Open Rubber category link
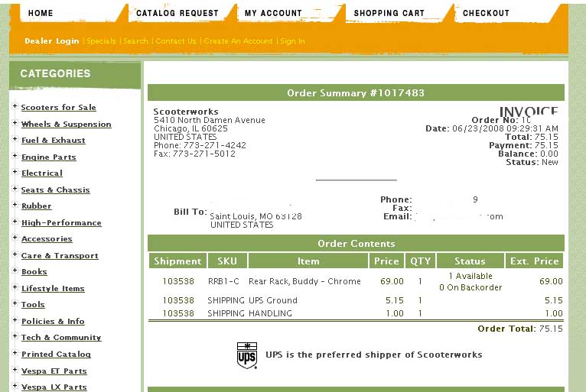Screen dimensions: 586x392 coord(36,206)
